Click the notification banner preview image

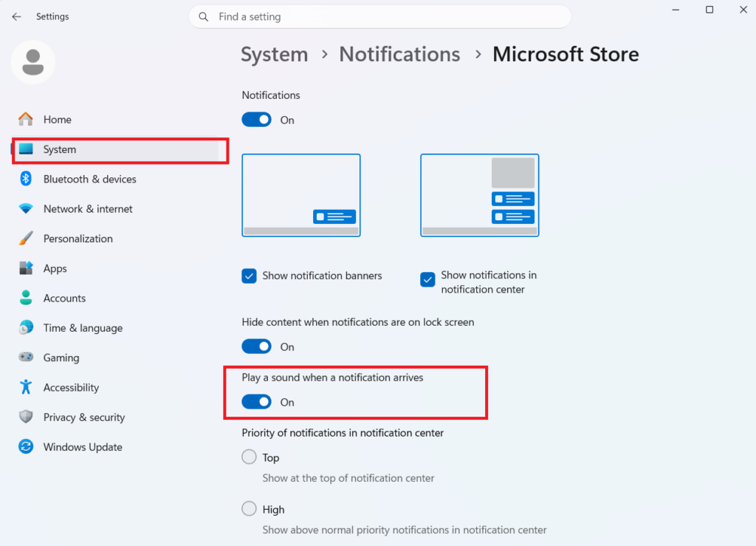click(301, 195)
